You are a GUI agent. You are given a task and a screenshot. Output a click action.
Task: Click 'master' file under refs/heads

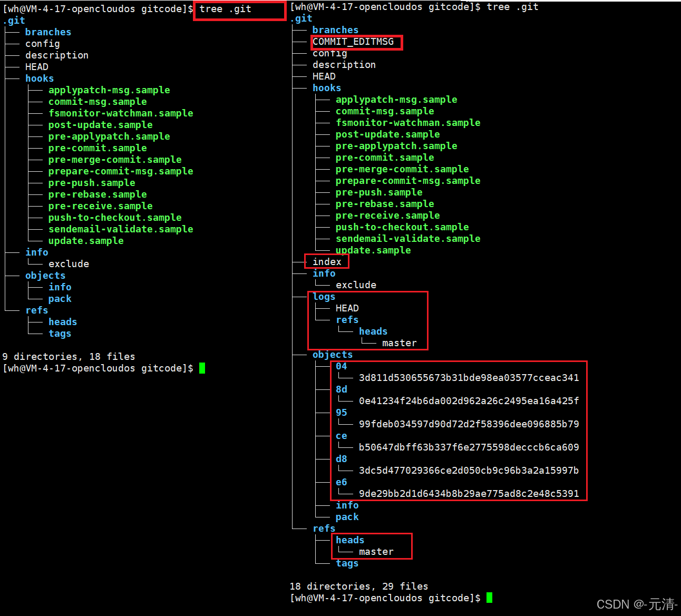[x=376, y=552]
